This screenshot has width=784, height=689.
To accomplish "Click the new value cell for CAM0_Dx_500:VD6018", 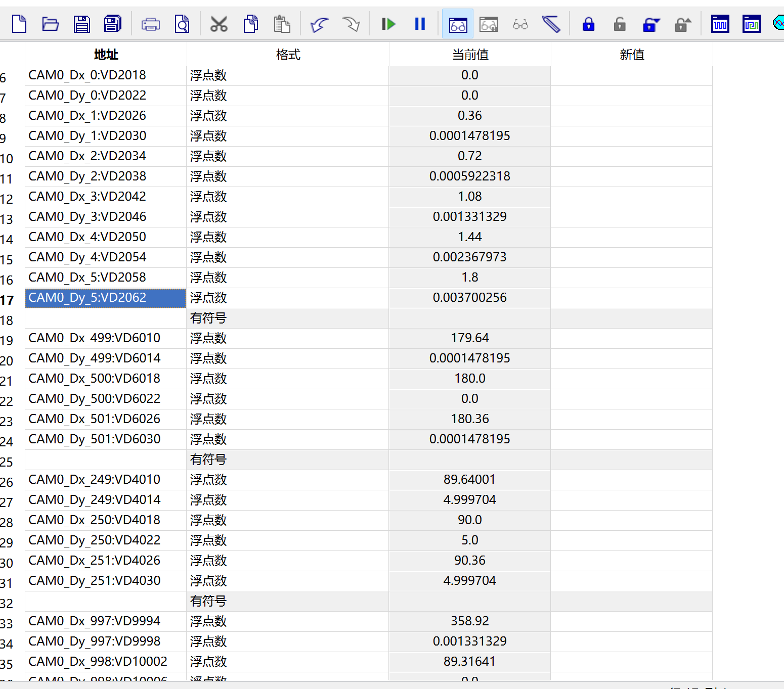I will 632,379.
